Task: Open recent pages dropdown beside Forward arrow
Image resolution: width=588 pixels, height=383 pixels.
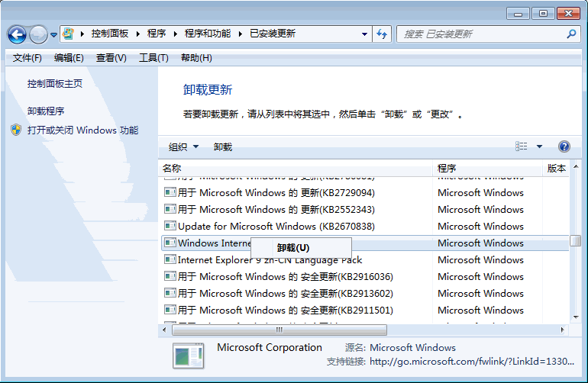Action: click(54, 35)
